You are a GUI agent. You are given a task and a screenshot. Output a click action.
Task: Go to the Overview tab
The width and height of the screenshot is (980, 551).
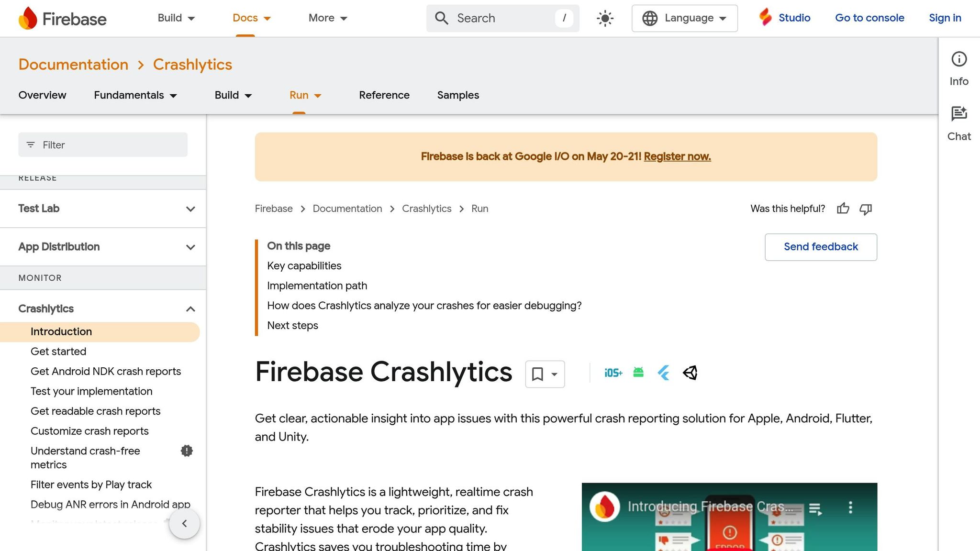[42, 95]
